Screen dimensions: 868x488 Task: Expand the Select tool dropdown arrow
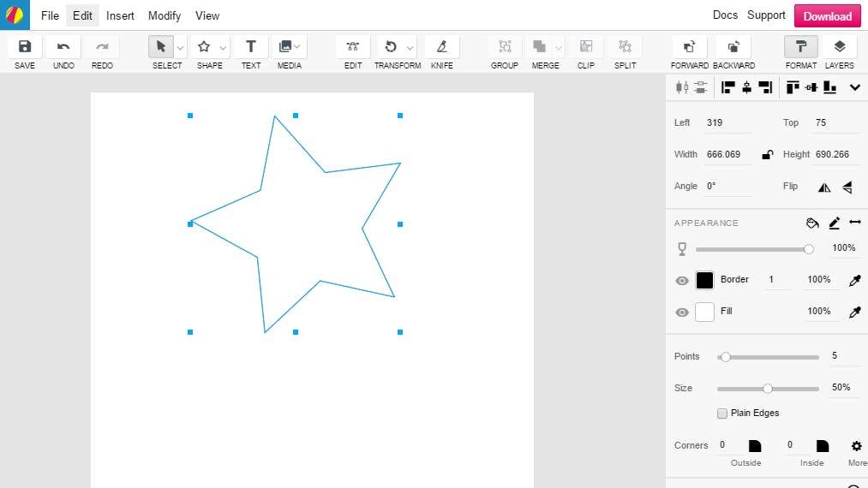click(x=181, y=48)
